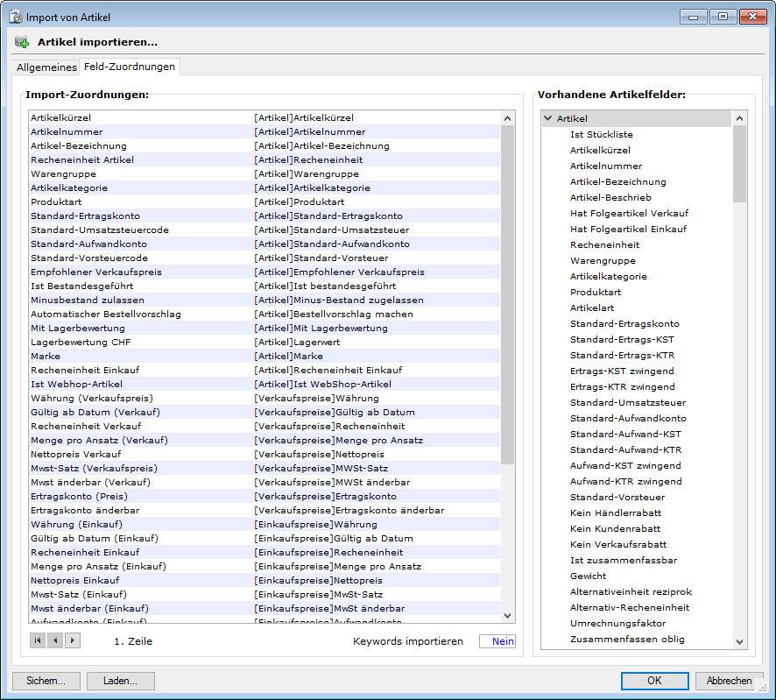Cancel with the Abbrechen button
Screen dimensions: 776x700
729,681
